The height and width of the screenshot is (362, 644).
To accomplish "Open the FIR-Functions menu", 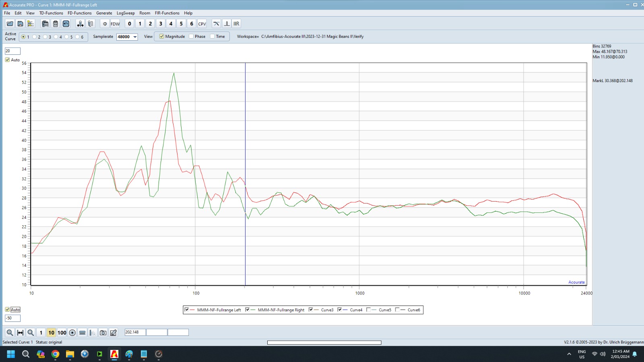I will click(x=167, y=13).
